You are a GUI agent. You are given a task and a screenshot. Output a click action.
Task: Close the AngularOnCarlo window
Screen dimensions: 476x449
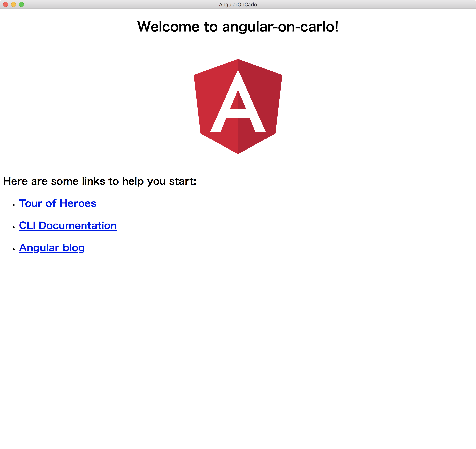6,4
